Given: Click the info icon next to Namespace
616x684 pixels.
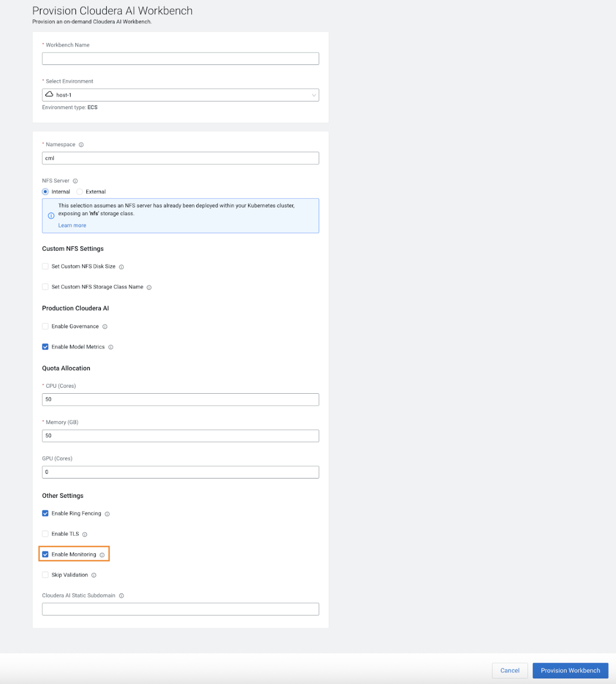Looking at the screenshot, I should pyautogui.click(x=81, y=145).
